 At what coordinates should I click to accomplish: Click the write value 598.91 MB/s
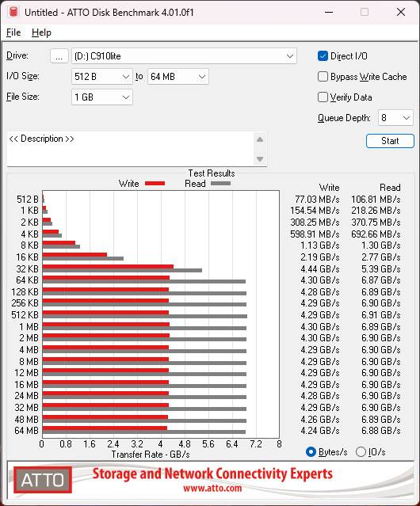(315, 234)
